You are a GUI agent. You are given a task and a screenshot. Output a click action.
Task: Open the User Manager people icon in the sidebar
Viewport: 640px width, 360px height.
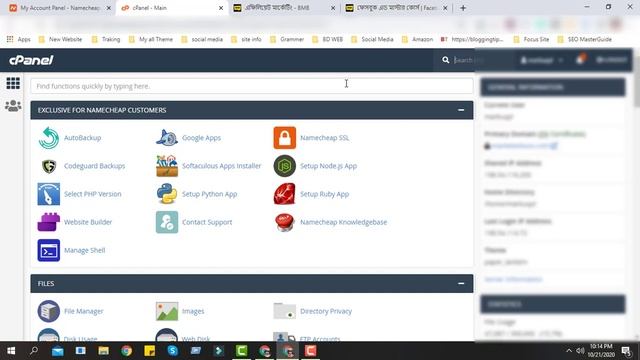[x=13, y=106]
